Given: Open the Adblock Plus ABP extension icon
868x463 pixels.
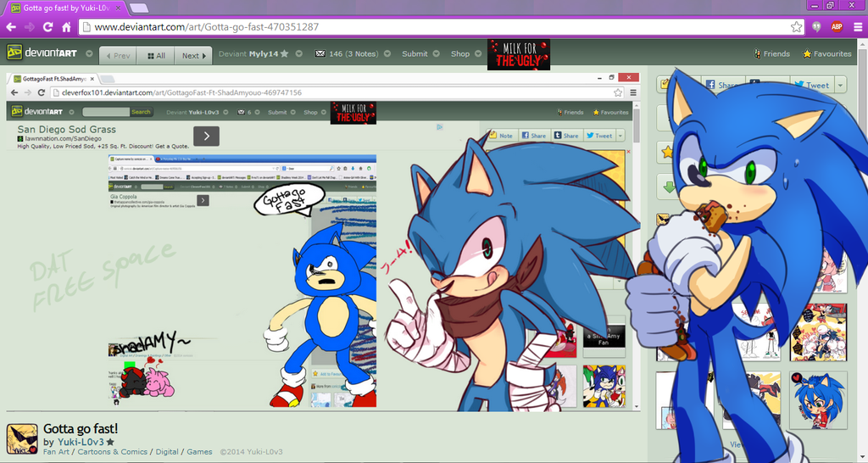Looking at the screenshot, I should point(837,26).
